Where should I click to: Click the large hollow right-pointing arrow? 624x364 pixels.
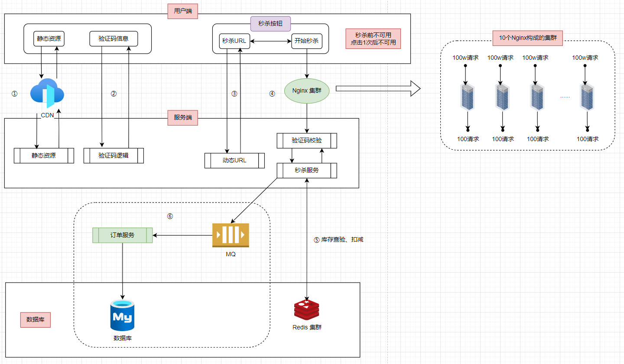(378, 88)
